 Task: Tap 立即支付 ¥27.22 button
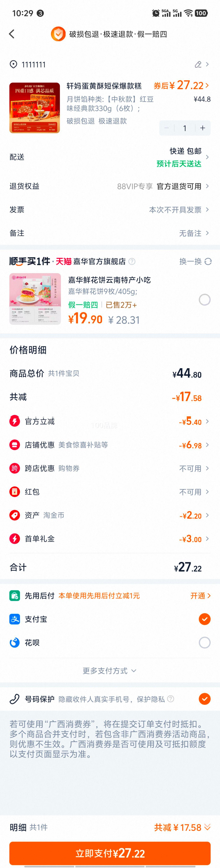coord(110,853)
